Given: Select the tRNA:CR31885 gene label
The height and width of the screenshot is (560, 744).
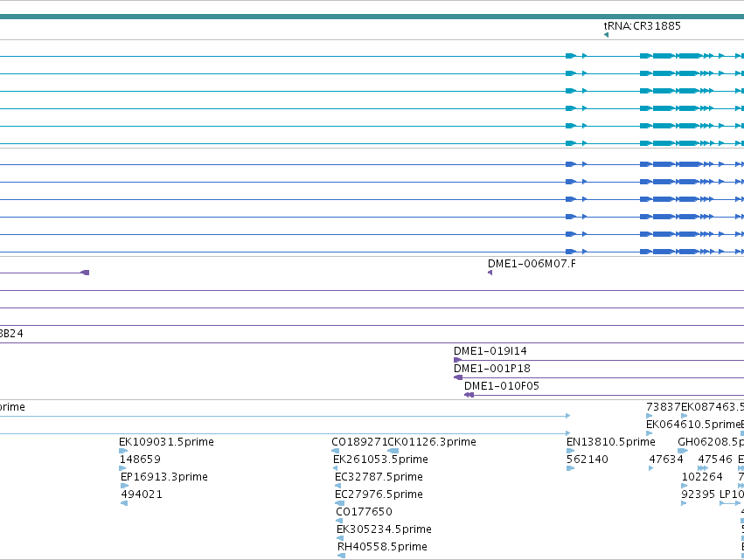Looking at the screenshot, I should pyautogui.click(x=642, y=26).
